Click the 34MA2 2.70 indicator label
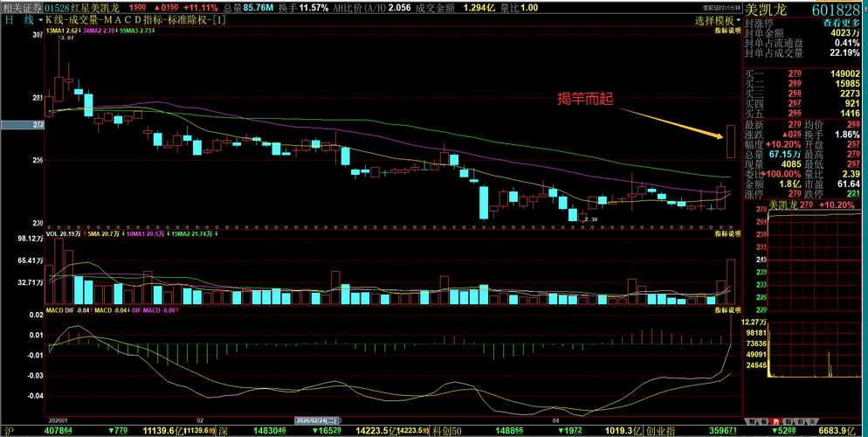Screen dimensions: 868x437 (x=100, y=31)
